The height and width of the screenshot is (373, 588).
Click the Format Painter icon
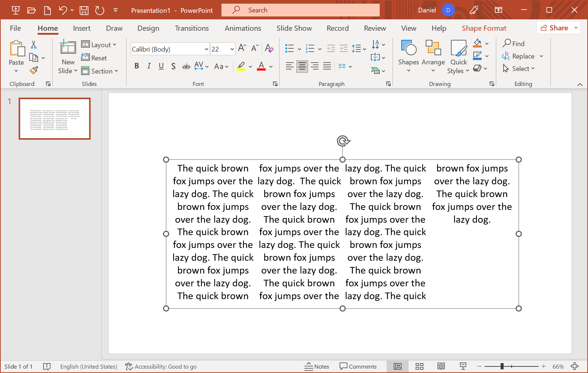click(34, 70)
